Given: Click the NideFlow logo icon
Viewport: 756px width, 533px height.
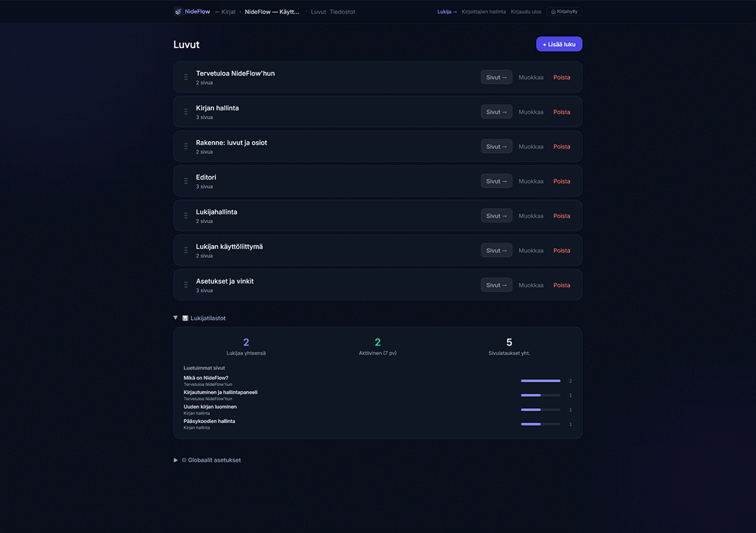Looking at the screenshot, I should 178,11.
